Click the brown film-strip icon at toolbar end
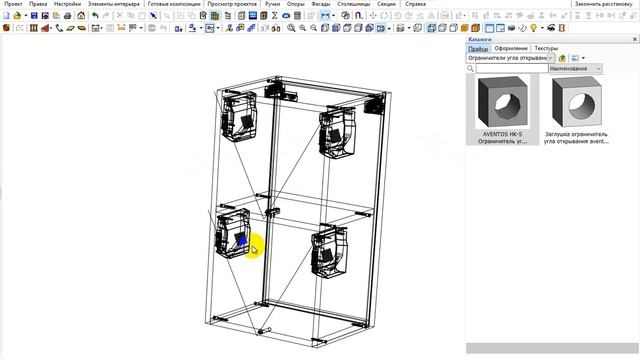The height and width of the screenshot is (360, 640). (562, 28)
